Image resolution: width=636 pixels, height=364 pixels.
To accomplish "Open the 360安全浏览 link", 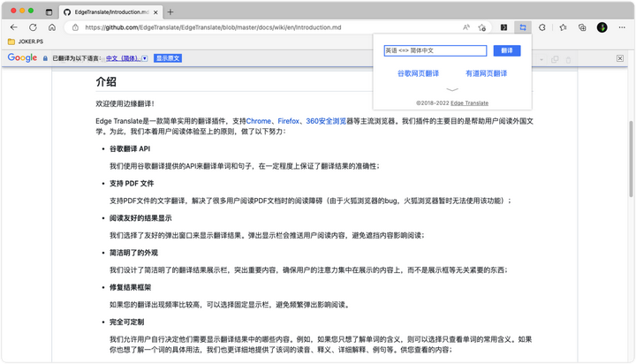I will 326,121.
